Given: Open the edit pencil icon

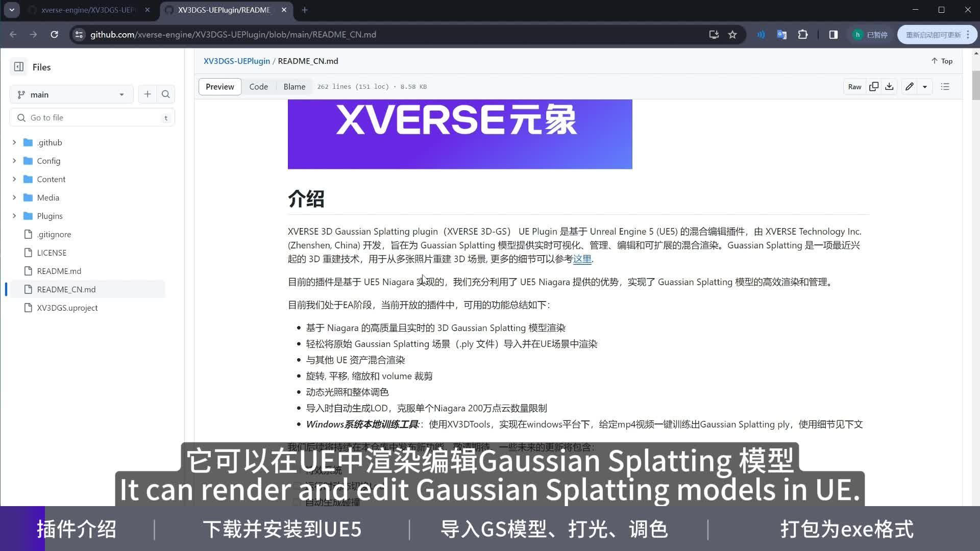Looking at the screenshot, I should pyautogui.click(x=909, y=86).
